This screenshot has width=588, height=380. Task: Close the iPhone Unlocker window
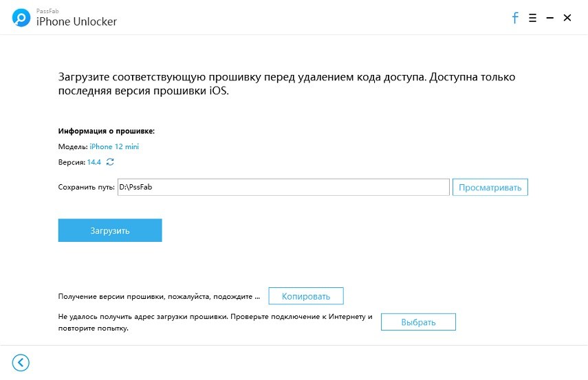(x=567, y=18)
